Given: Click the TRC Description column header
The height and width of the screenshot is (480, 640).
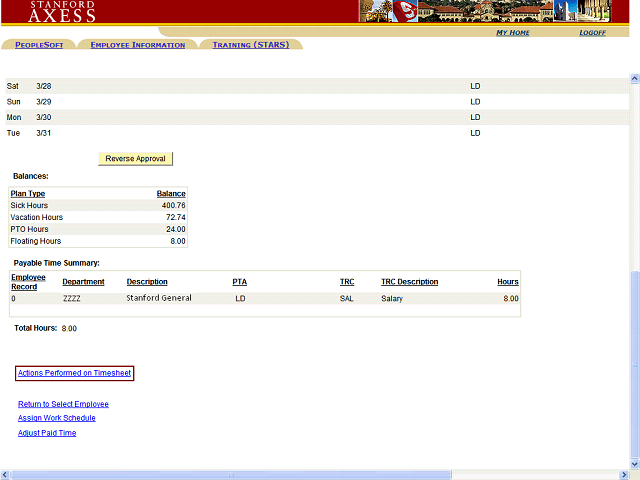Looking at the screenshot, I should point(409,282).
